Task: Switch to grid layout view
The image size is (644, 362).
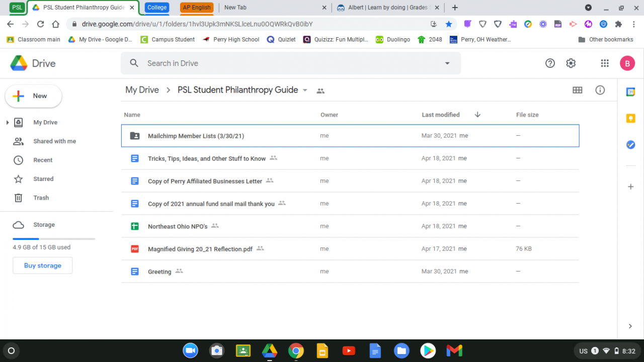Action: (x=578, y=90)
